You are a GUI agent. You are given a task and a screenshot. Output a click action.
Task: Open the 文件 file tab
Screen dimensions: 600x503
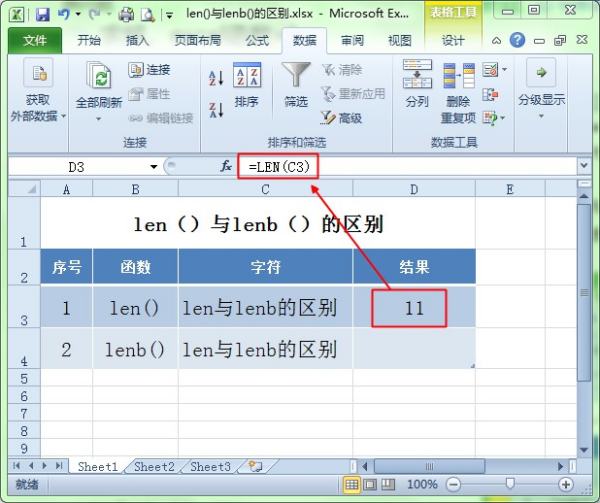34,40
